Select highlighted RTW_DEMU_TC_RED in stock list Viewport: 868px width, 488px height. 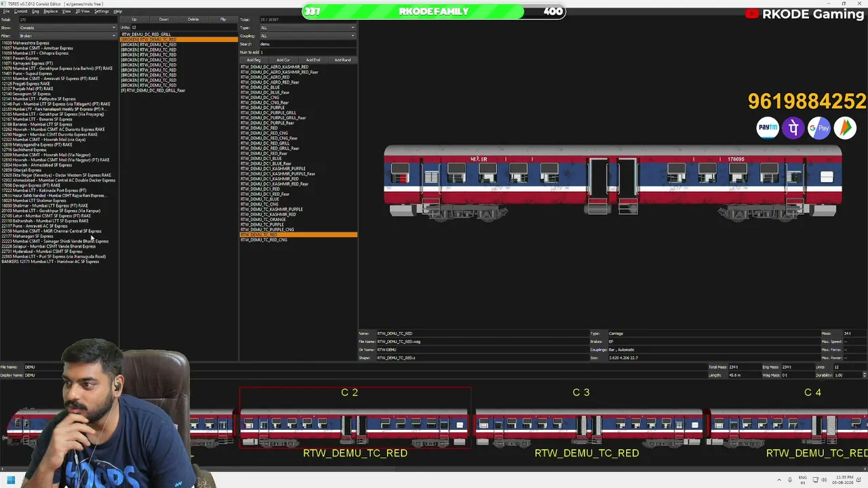pyautogui.click(x=298, y=235)
